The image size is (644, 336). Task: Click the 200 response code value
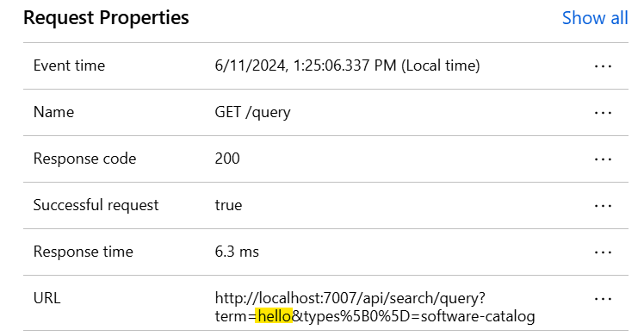click(x=227, y=159)
